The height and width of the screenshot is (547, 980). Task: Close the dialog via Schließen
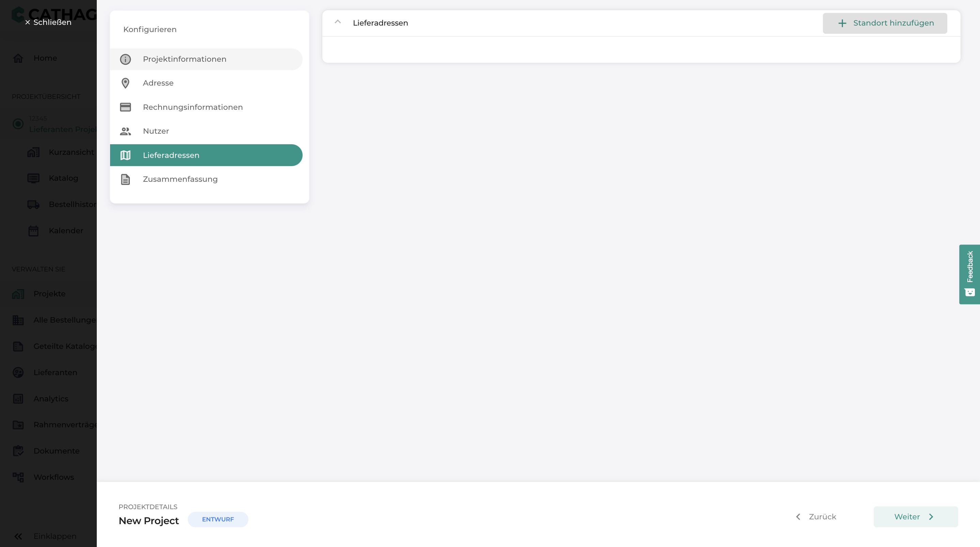pyautogui.click(x=48, y=23)
